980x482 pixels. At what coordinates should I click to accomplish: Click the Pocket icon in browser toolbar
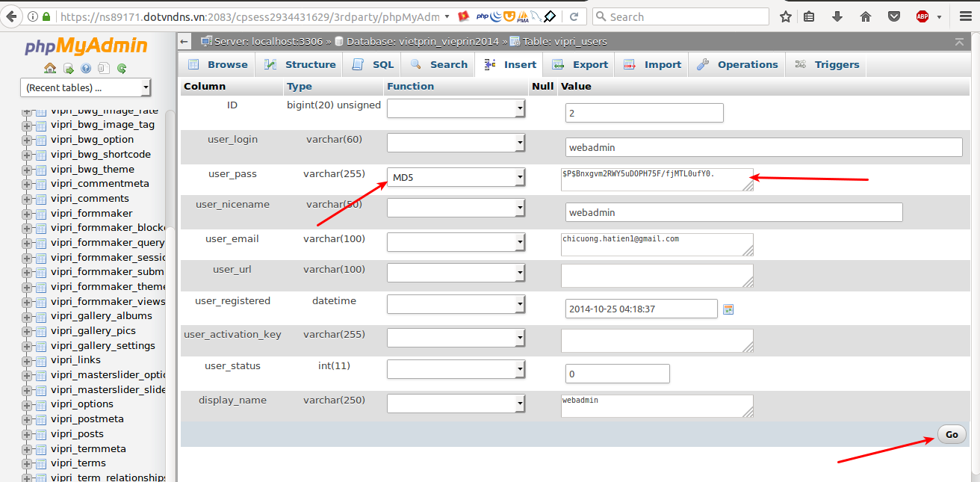pyautogui.click(x=893, y=16)
